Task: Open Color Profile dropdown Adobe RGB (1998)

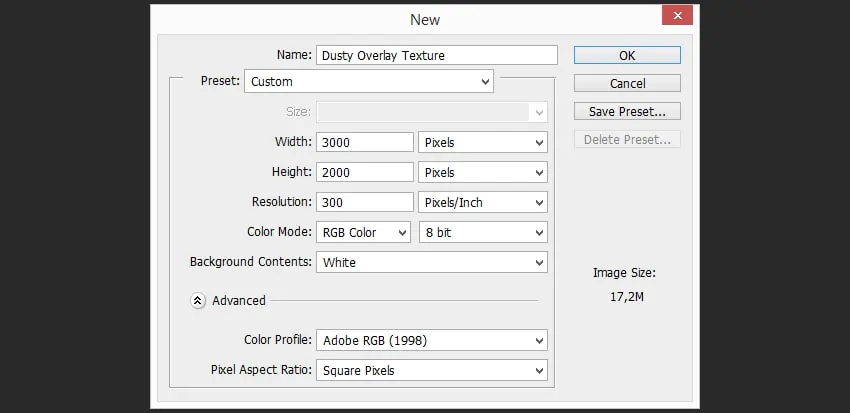Action: coord(432,340)
